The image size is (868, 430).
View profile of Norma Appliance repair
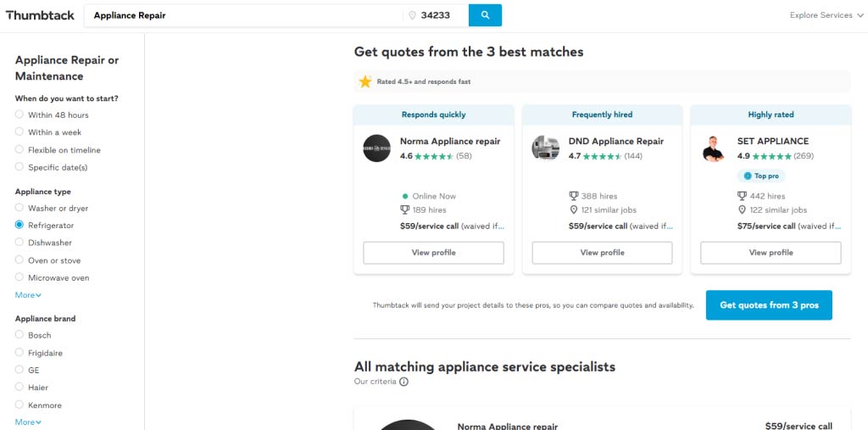tap(433, 253)
